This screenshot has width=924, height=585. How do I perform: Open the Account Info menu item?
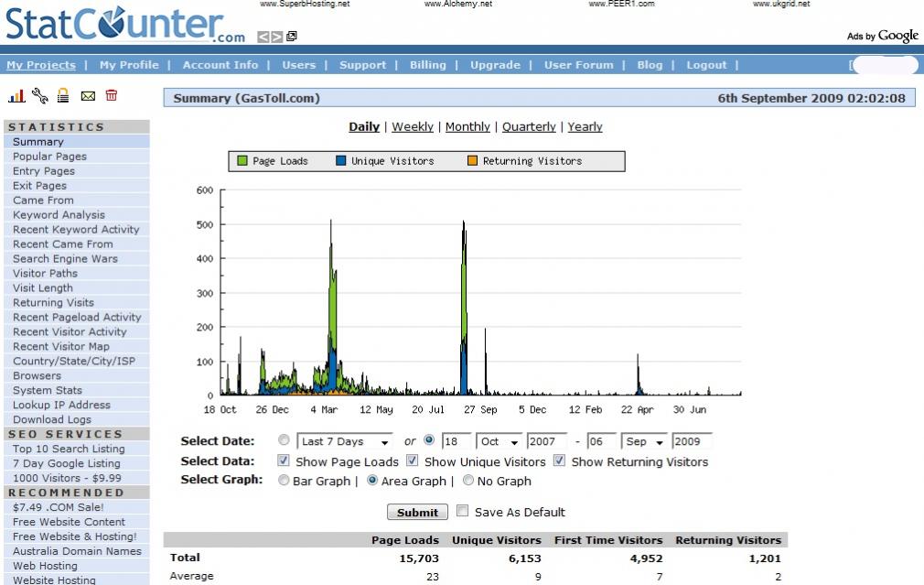tap(220, 65)
